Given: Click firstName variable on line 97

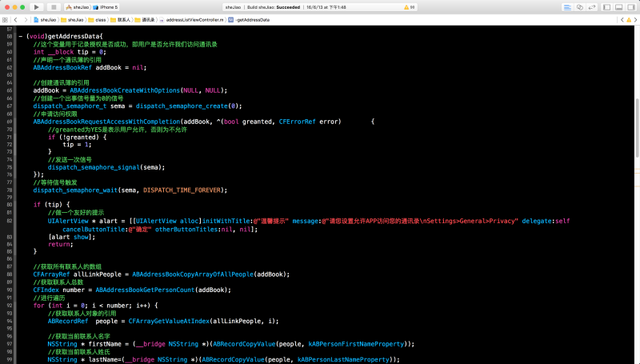Looking at the screenshot, I should pyautogui.click(x=105, y=344).
